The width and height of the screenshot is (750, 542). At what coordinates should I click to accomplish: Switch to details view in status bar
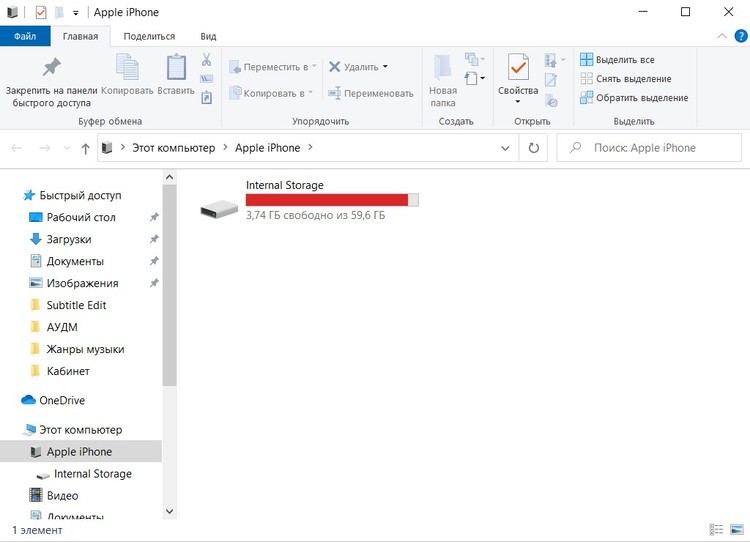coord(716,529)
